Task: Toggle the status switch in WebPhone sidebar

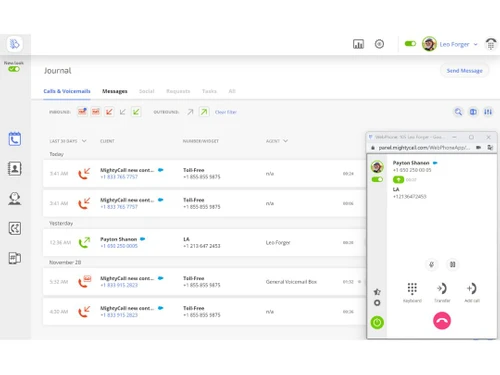Action: point(377,180)
